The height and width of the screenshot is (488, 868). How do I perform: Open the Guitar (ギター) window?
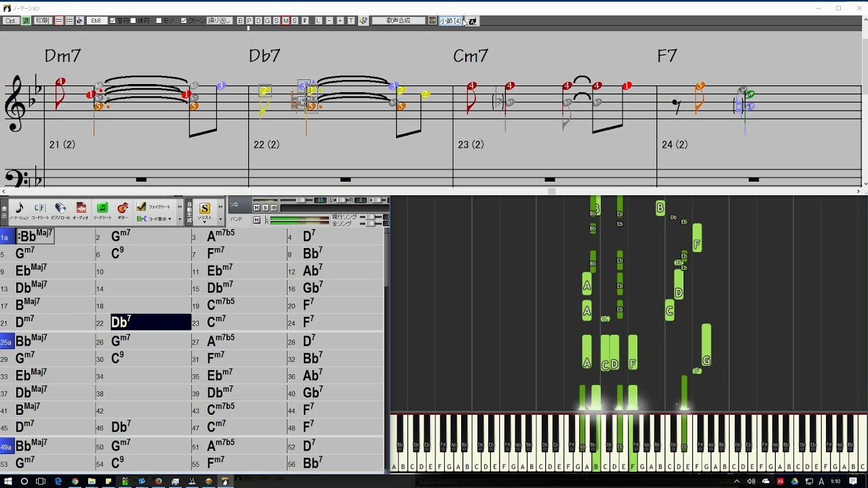(123, 211)
